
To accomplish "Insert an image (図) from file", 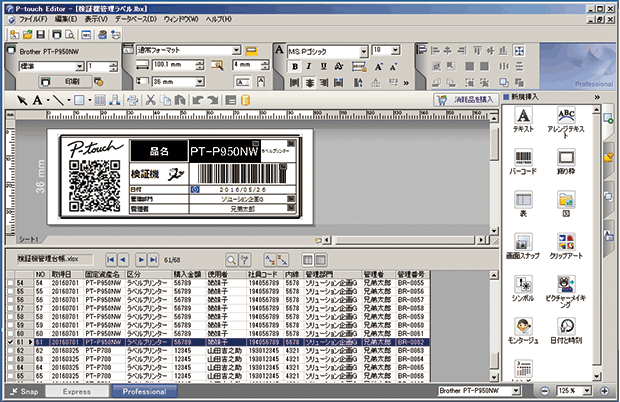I will [x=566, y=204].
